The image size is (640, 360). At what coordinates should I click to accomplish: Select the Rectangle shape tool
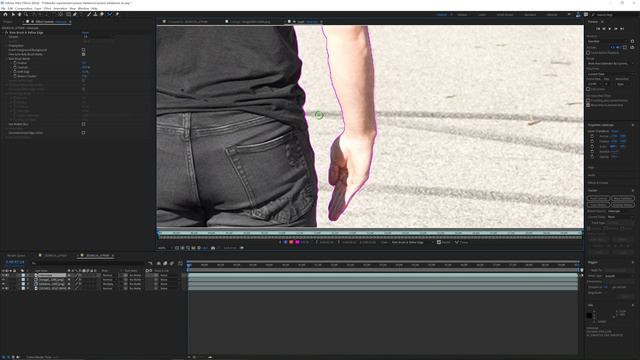pyautogui.click(x=68, y=14)
